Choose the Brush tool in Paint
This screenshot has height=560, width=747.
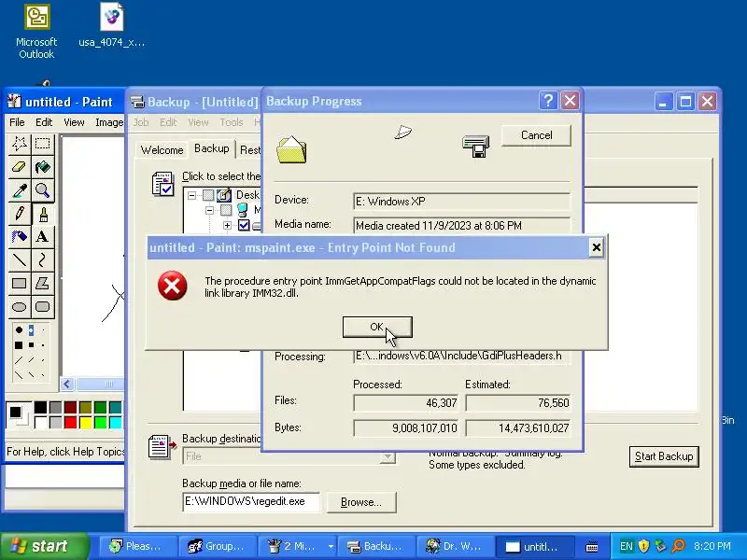(x=42, y=214)
